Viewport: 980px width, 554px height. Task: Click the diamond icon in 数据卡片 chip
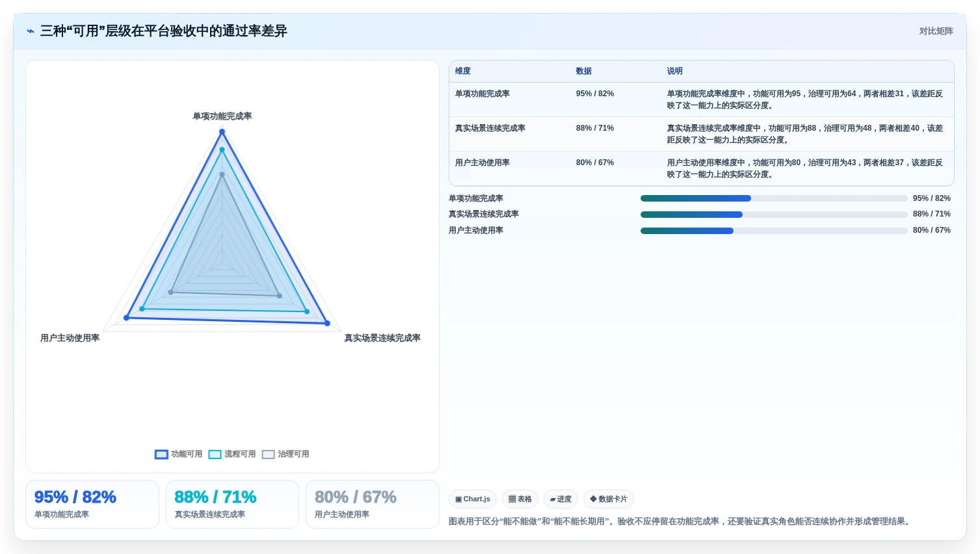point(593,499)
